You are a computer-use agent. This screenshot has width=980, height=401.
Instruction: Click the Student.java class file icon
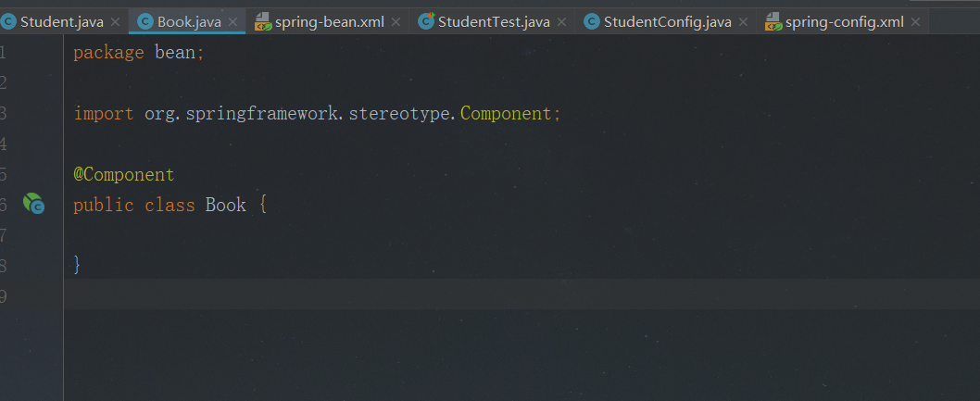point(8,22)
